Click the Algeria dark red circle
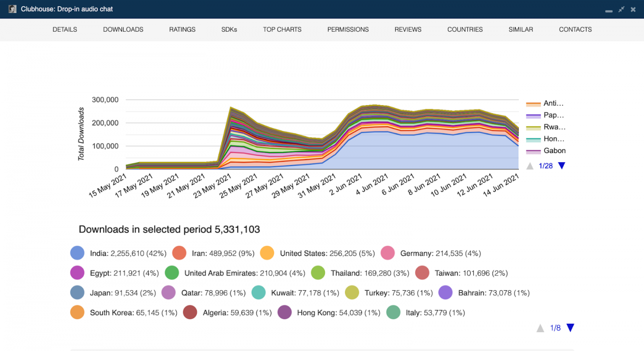This screenshot has height=351, width=644. [190, 312]
